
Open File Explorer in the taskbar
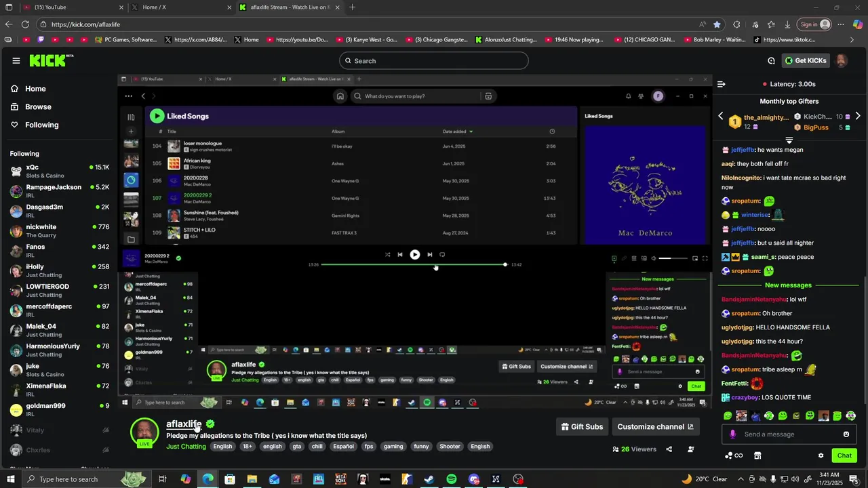tap(252, 479)
